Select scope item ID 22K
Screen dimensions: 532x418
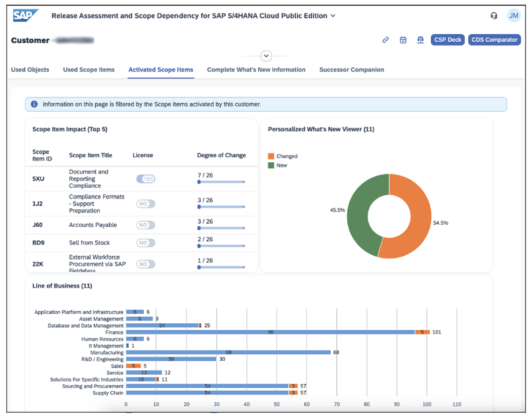click(x=38, y=264)
